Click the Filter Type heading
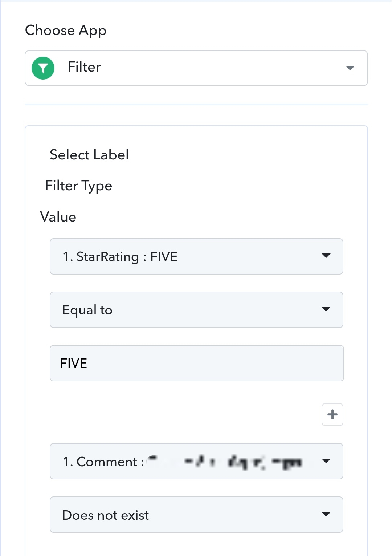This screenshot has width=392, height=556. 78,186
